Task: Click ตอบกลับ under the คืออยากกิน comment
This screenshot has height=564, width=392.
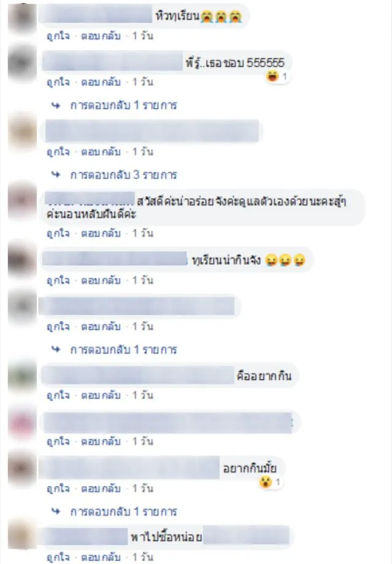Action: tap(100, 395)
